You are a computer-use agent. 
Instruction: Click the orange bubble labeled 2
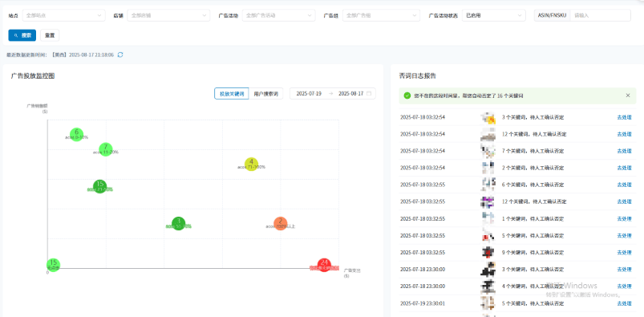pyautogui.click(x=280, y=224)
